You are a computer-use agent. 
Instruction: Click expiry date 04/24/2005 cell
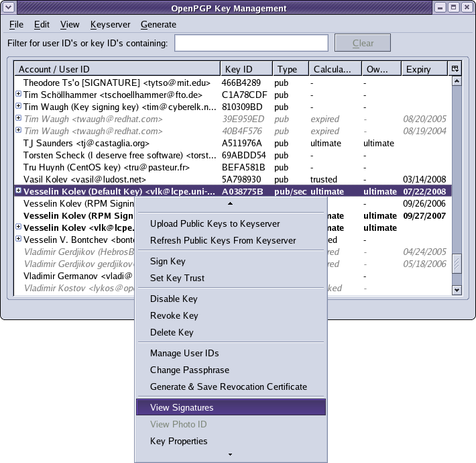pos(424,252)
